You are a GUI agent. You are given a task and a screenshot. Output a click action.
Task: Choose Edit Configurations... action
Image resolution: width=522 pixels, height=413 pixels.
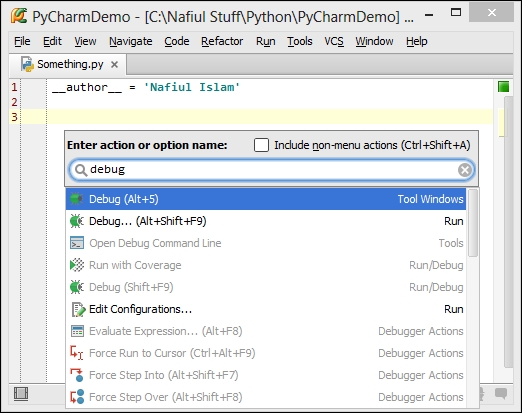tap(266, 309)
